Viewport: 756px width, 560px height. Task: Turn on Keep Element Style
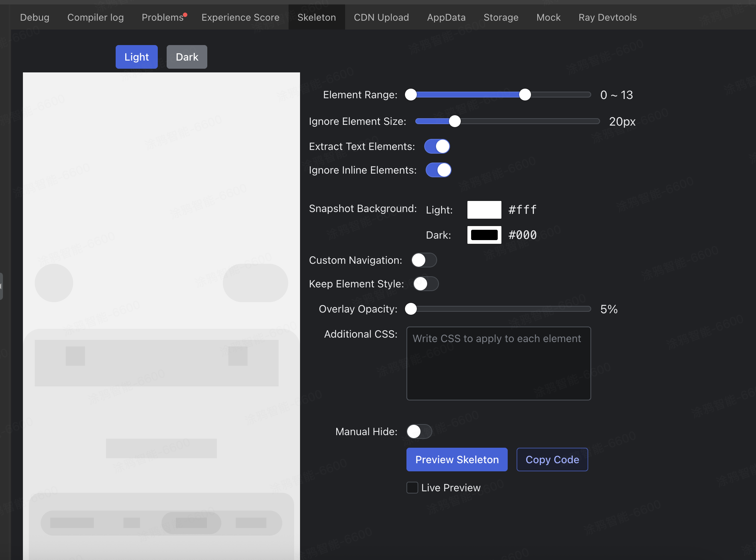426,284
